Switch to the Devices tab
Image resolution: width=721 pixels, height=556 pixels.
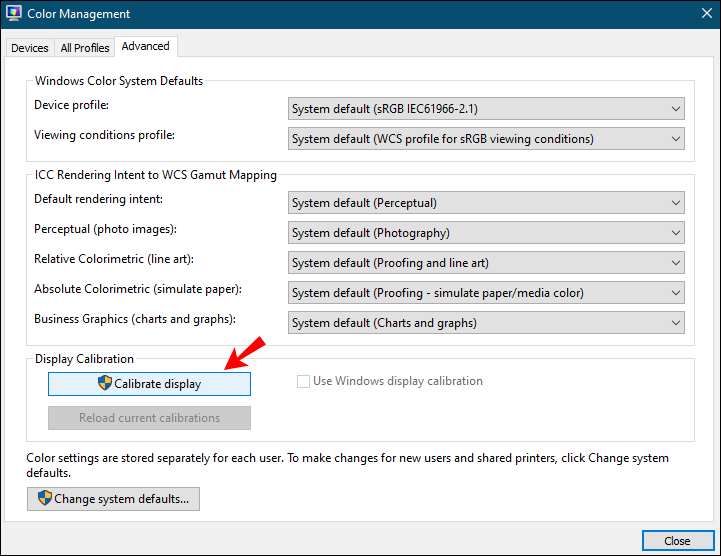(x=30, y=48)
